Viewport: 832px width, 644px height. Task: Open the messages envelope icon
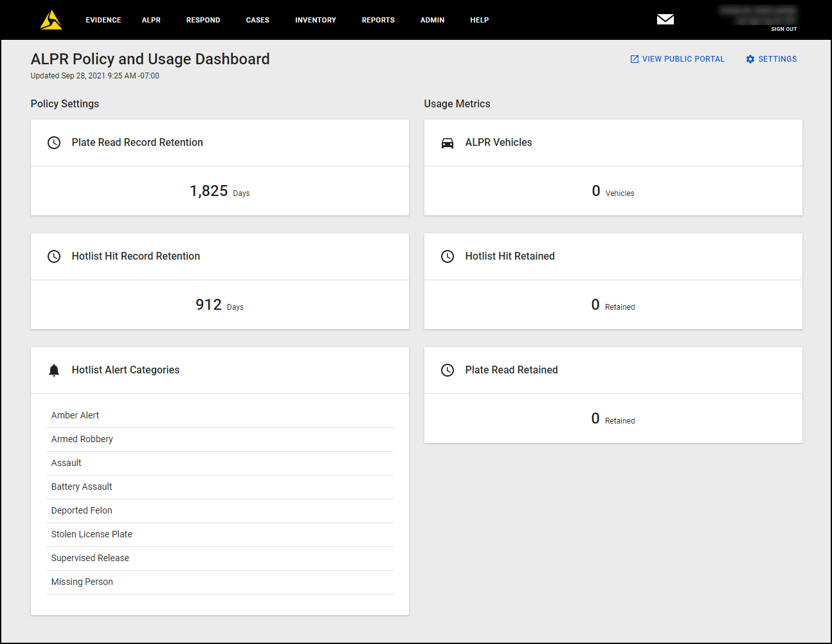pyautogui.click(x=665, y=19)
